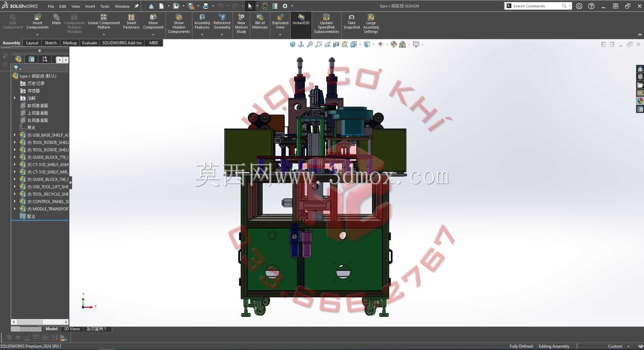Open the Hide/Show Items eye icon
644x350 pixels.
tap(380, 44)
